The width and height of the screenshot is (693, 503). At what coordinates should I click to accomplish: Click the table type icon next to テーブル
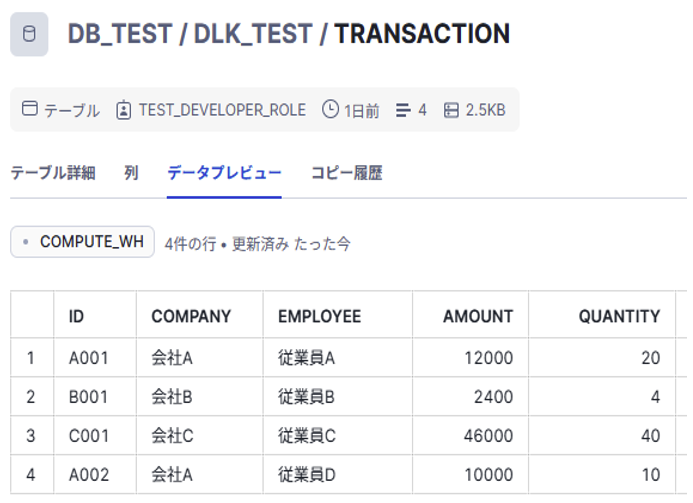click(29, 110)
